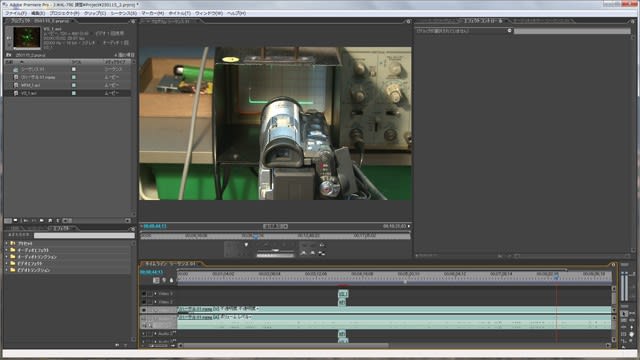Screen dimensions: 640x360
Task: Open the 編集(E) menu
Action: pyautogui.click(x=38, y=13)
